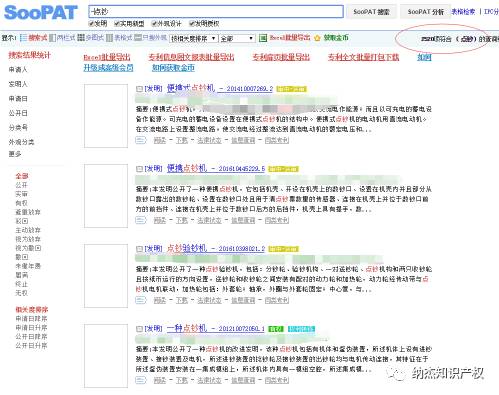Viewport: 499px width, 395px height.
Task: Filter results by 实审 status
Action: click(x=21, y=194)
